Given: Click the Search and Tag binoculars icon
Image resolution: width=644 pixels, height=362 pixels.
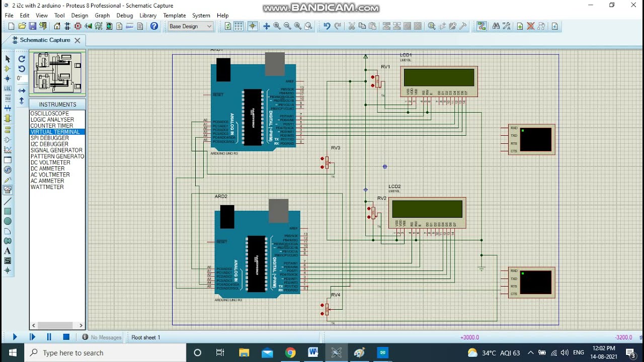Looking at the screenshot, I should [x=496, y=26].
